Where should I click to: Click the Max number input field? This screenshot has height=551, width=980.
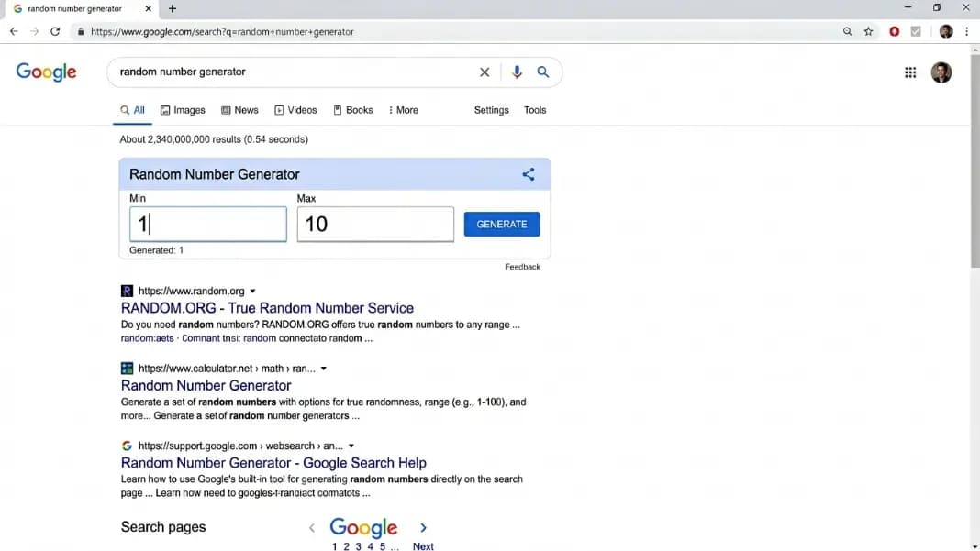pyautogui.click(x=375, y=225)
